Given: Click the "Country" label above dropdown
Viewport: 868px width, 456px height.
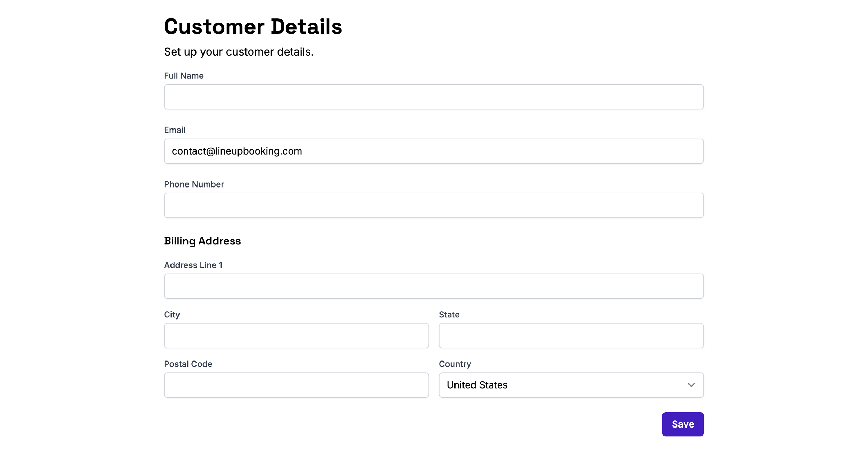Looking at the screenshot, I should click(x=455, y=364).
